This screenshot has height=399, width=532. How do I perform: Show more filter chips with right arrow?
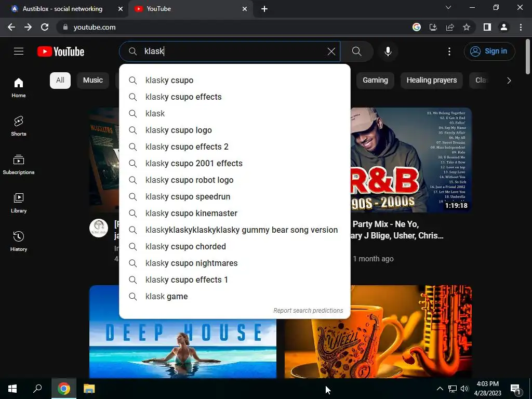click(x=509, y=81)
